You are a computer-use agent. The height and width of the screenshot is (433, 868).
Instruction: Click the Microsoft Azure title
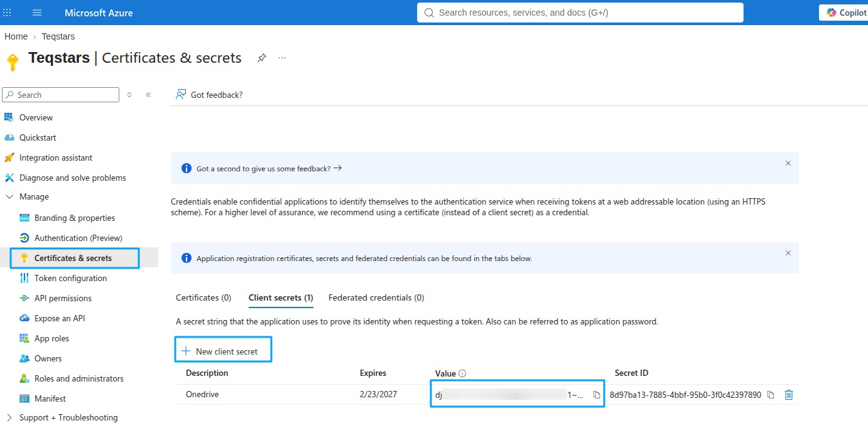(99, 13)
